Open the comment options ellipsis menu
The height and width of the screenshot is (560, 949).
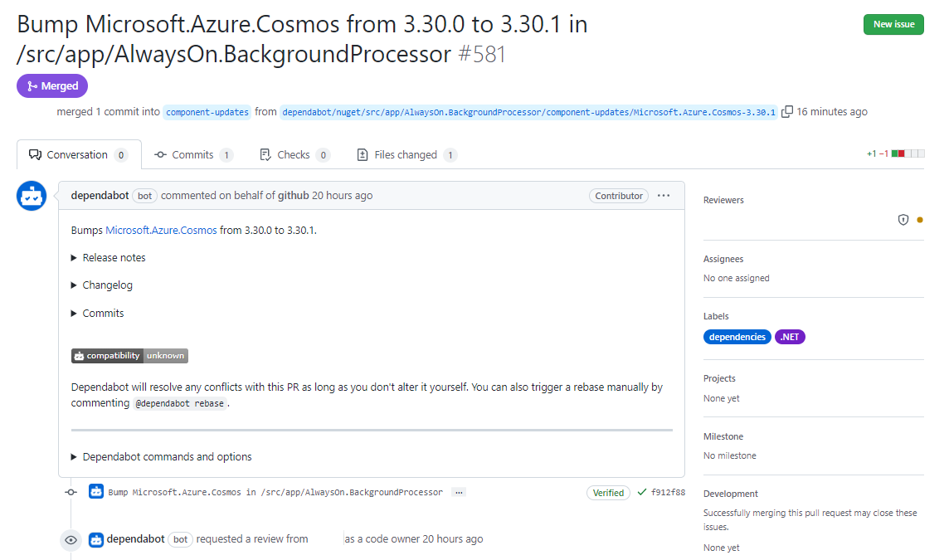click(x=664, y=196)
